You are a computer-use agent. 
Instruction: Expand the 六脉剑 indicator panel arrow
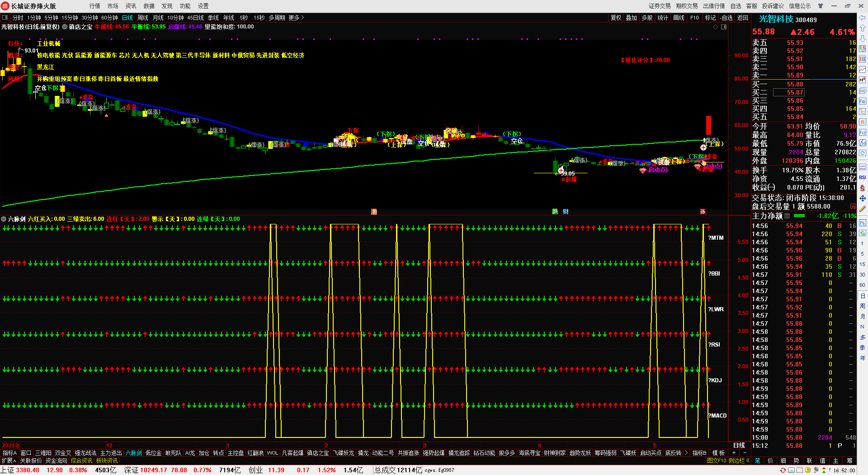click(x=4, y=219)
